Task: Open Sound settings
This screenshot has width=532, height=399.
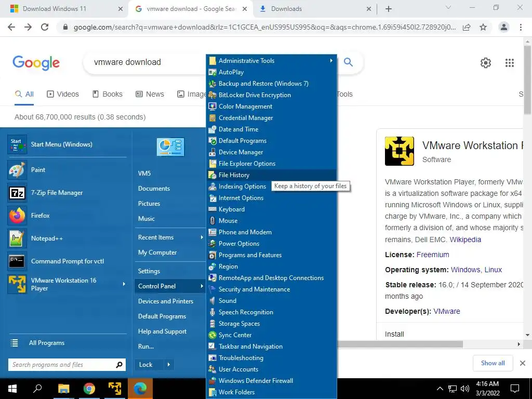Action: (x=271, y=301)
